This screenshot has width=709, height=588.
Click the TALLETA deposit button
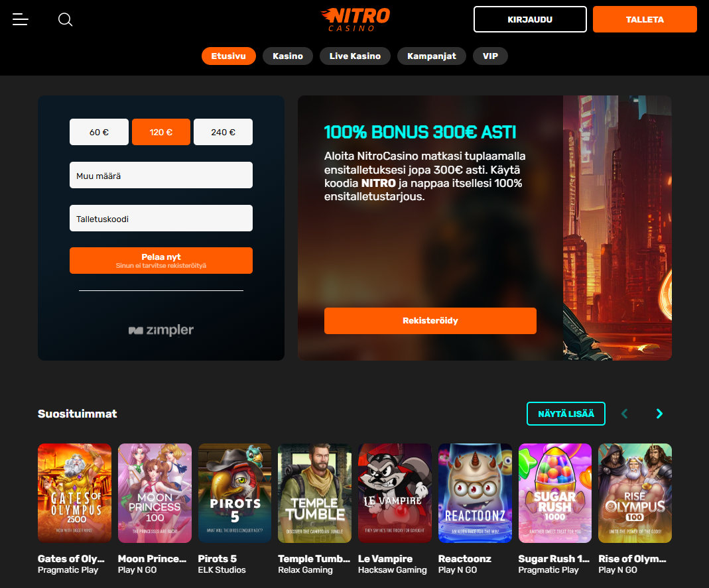[645, 19]
